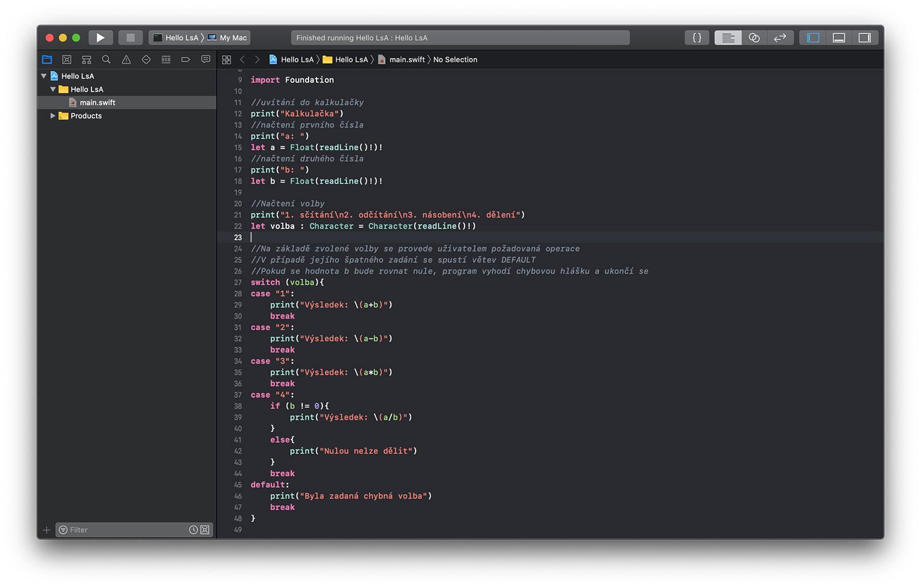Expand the Products folder
Screen dimensions: 921x588
(x=53, y=116)
